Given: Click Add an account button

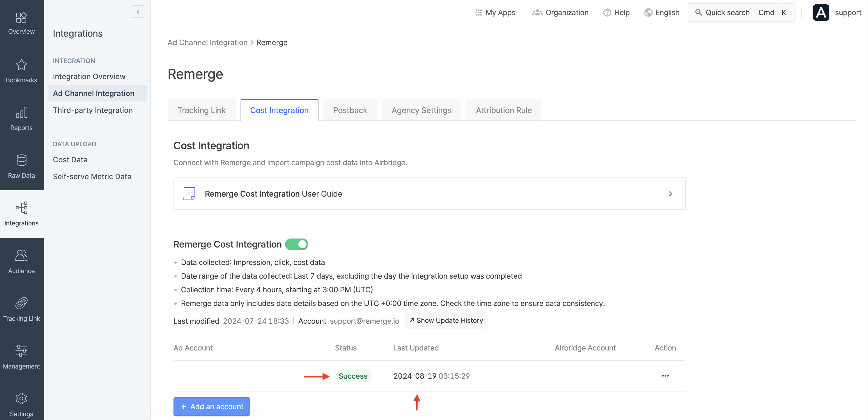Looking at the screenshot, I should pyautogui.click(x=212, y=406).
